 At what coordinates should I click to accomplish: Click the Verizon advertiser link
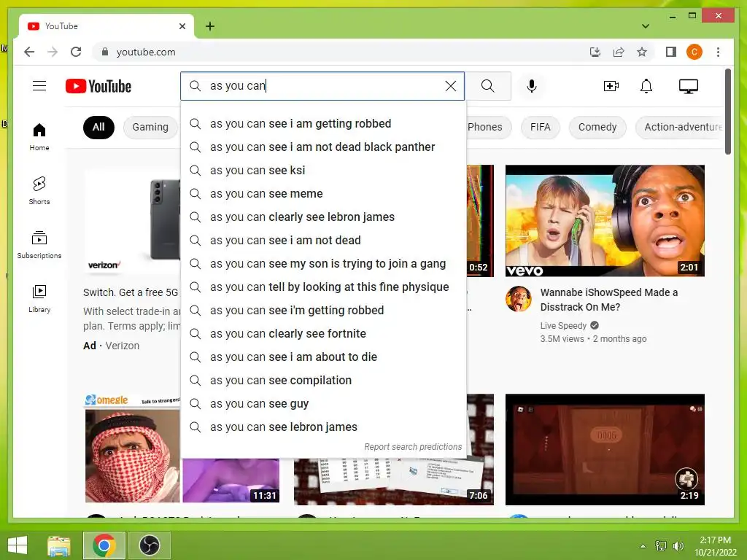(x=122, y=346)
